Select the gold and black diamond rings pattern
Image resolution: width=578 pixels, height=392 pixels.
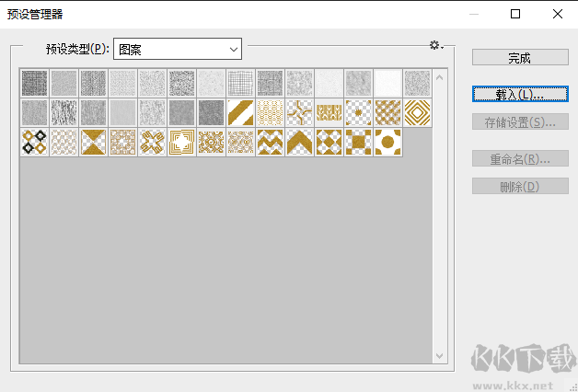click(x=34, y=143)
